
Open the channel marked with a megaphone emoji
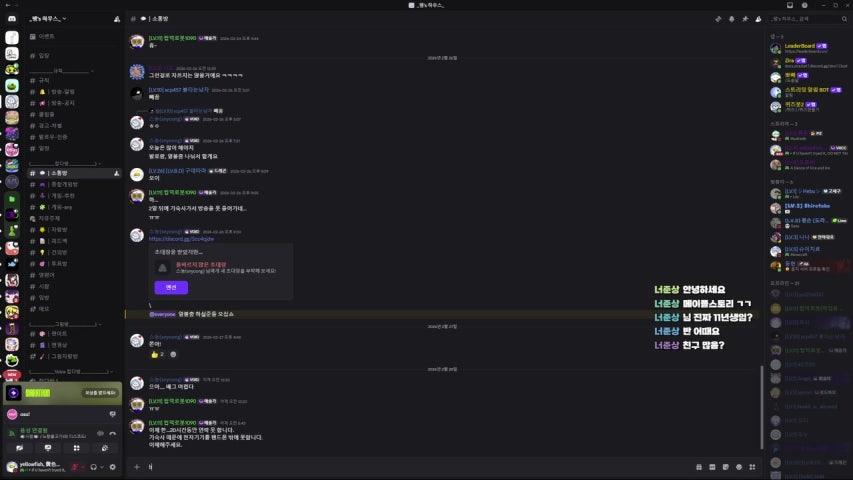click(x=74, y=103)
